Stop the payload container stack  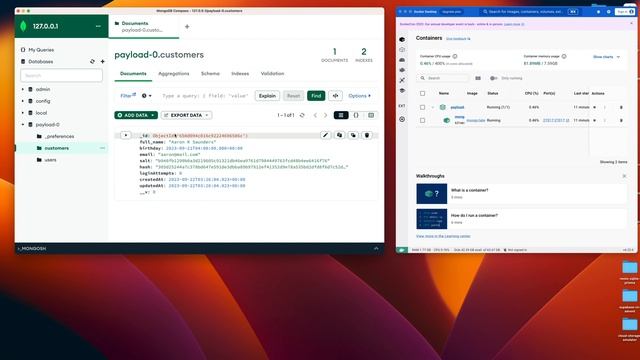[x=594, y=107]
